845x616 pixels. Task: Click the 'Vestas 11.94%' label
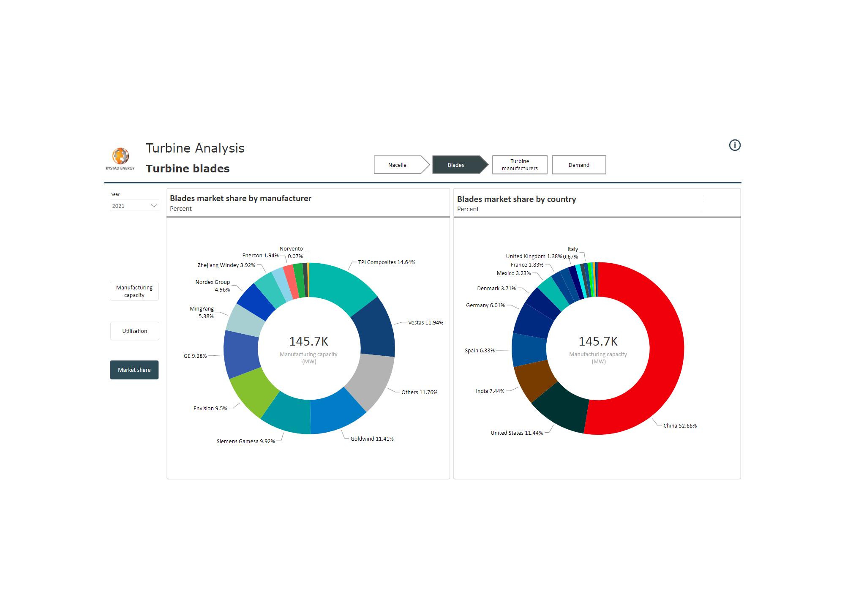425,323
